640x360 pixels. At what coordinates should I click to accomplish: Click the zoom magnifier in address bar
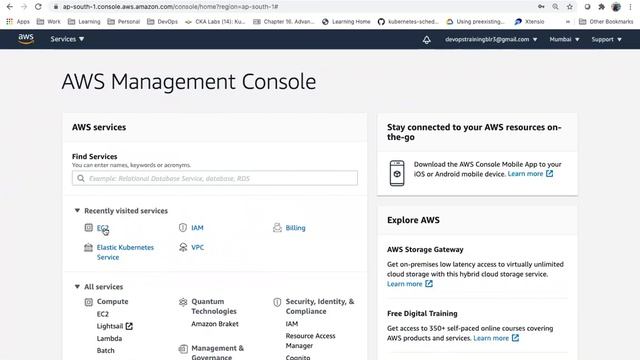(556, 7)
